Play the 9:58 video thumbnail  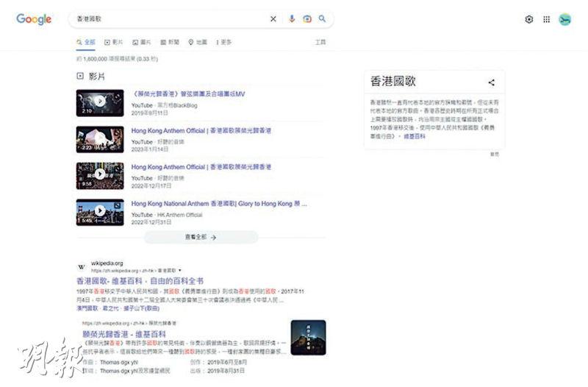[x=100, y=176]
